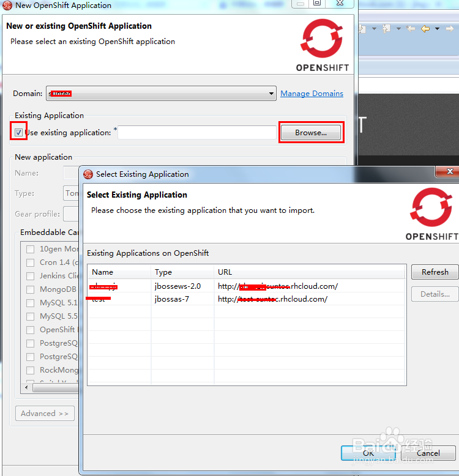Toggle the first PostgreSQL cartridge checkbox
The height and width of the screenshot is (476, 459).
coord(31,343)
